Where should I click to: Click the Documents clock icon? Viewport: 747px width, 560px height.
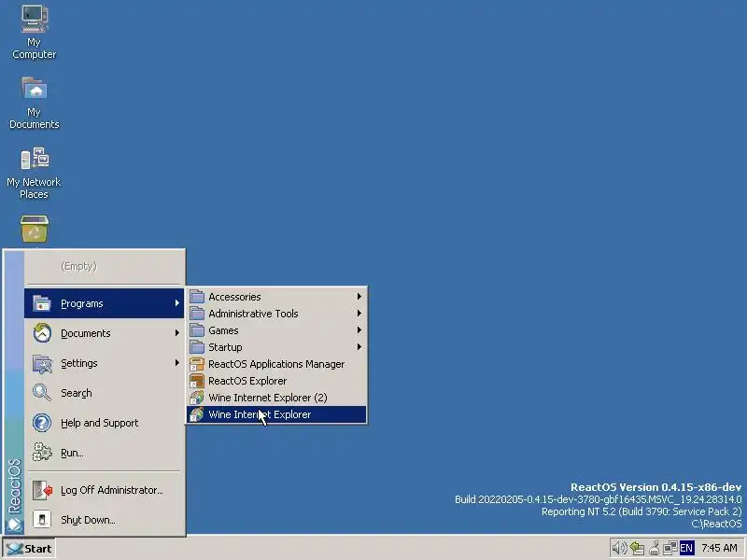point(42,333)
